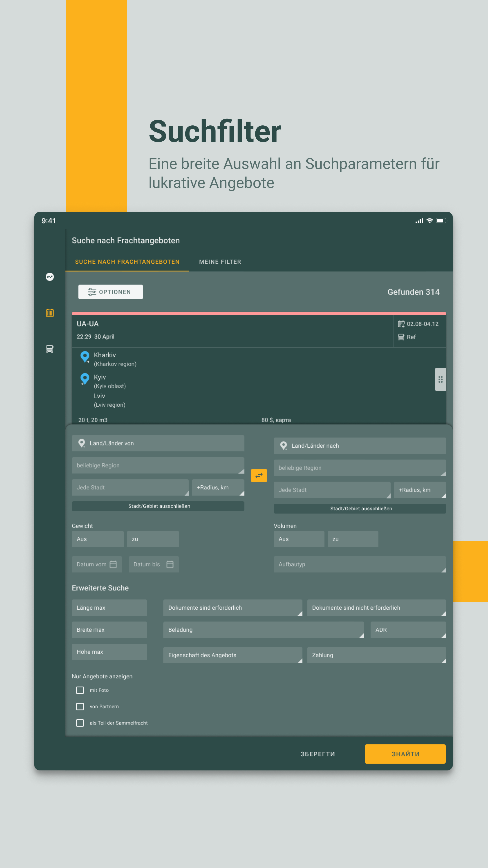The height and width of the screenshot is (868, 488).
Task: Click Gewicht 'Aus' input field
Action: pyautogui.click(x=98, y=539)
